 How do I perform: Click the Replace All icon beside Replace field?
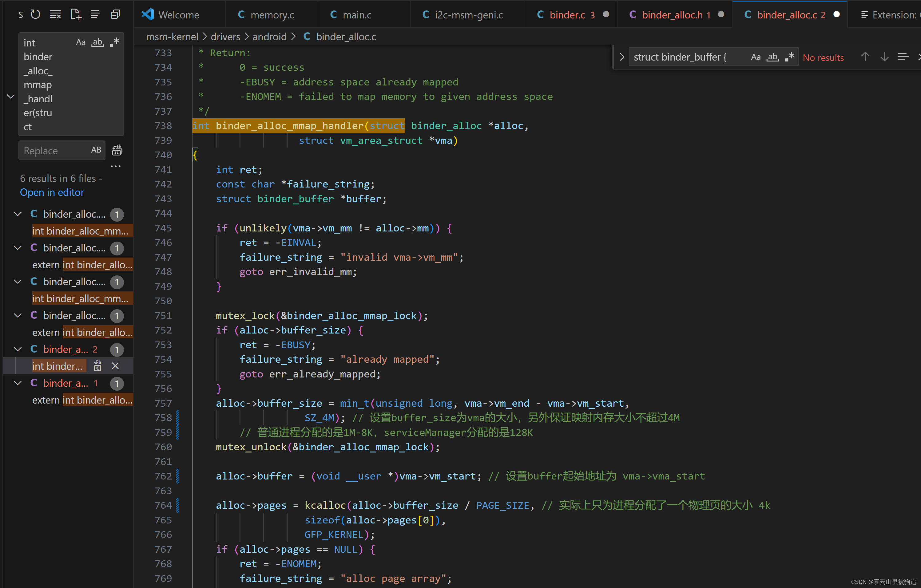[117, 151]
